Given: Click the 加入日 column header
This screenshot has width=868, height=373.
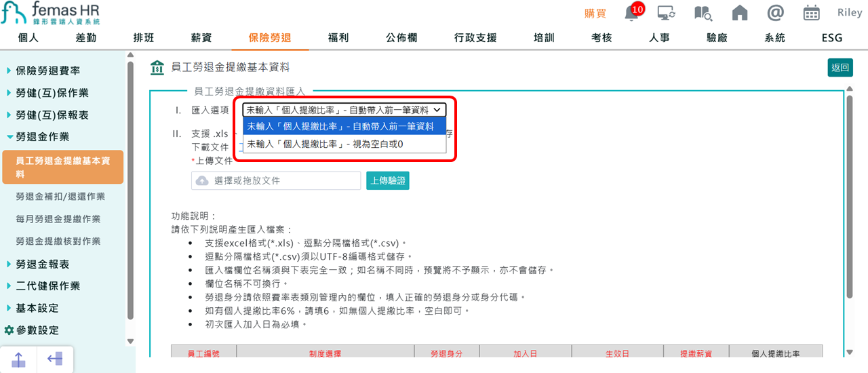Looking at the screenshot, I should (526, 353).
